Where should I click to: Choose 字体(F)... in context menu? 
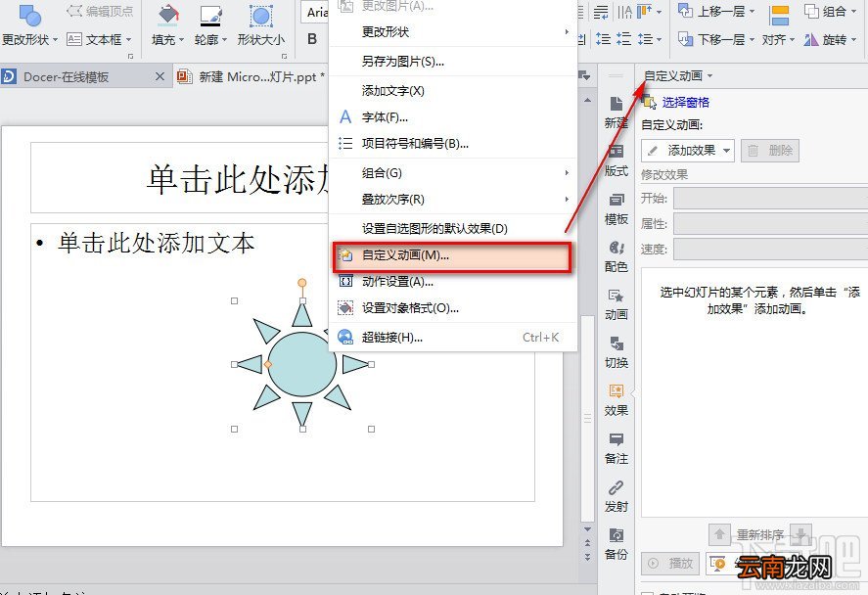tap(453, 117)
